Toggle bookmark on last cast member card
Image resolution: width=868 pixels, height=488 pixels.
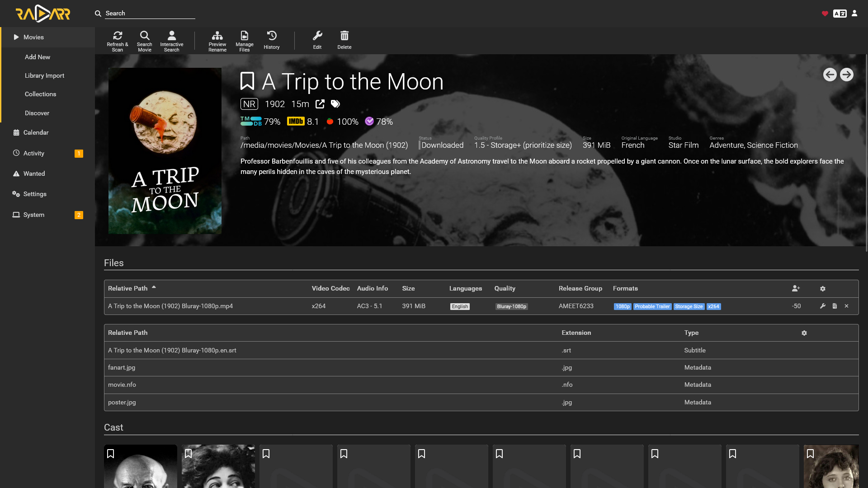tap(811, 454)
